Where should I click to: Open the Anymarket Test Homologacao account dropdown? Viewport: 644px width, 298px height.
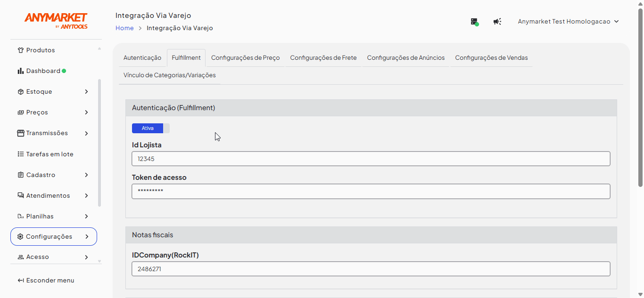(x=569, y=22)
